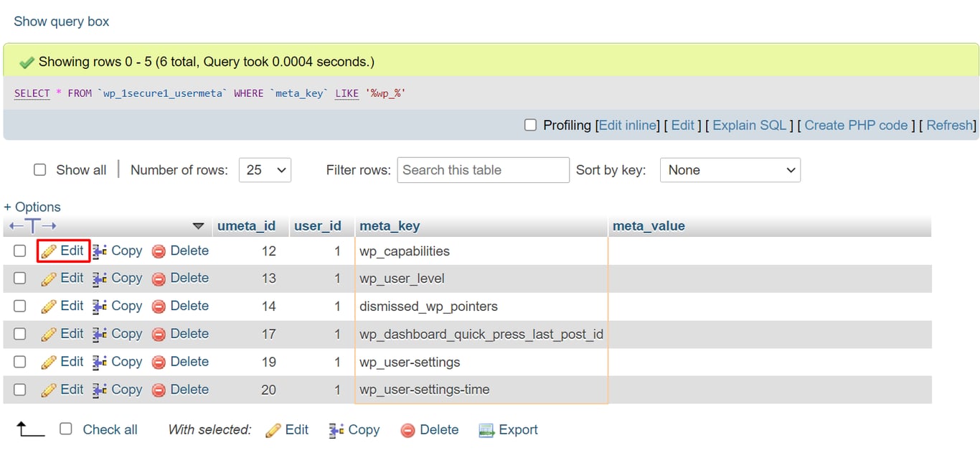Click Show query box
This screenshot has width=980, height=453.
tap(61, 21)
